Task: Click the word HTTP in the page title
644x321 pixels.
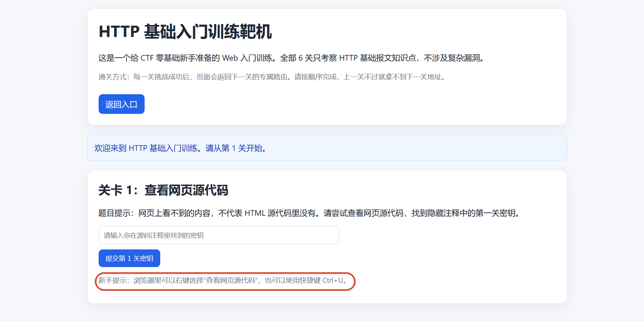Action: click(x=119, y=32)
